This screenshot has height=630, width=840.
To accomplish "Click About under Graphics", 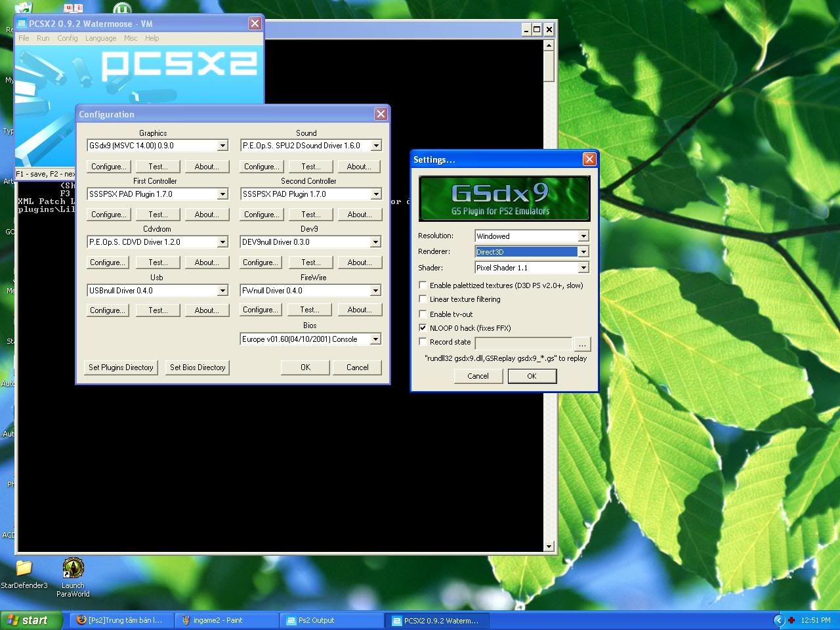I will [x=207, y=167].
